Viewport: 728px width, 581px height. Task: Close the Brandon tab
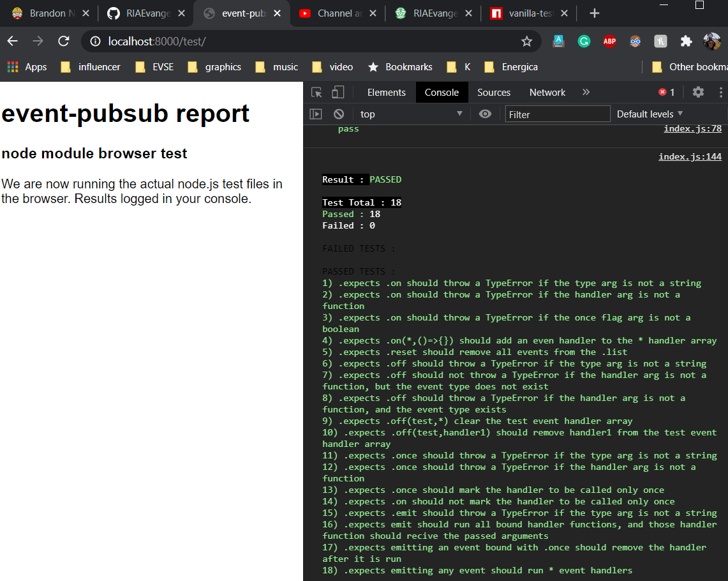[86, 13]
